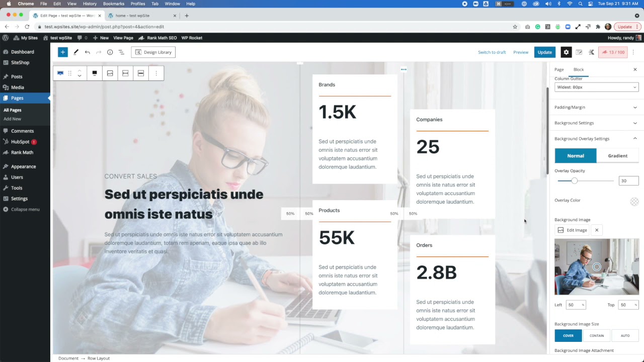Expand the Padding/Margin panel
The width and height of the screenshot is (644, 362).
pyautogui.click(x=596, y=107)
